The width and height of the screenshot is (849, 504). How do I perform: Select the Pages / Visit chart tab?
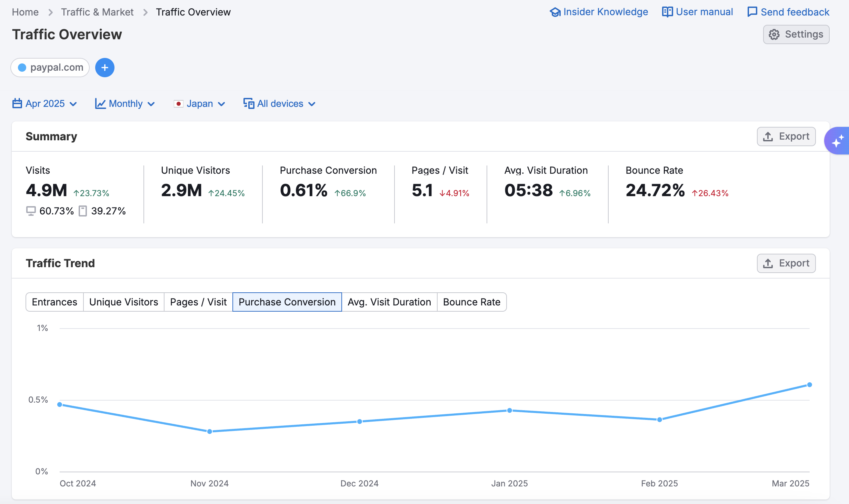tap(198, 302)
